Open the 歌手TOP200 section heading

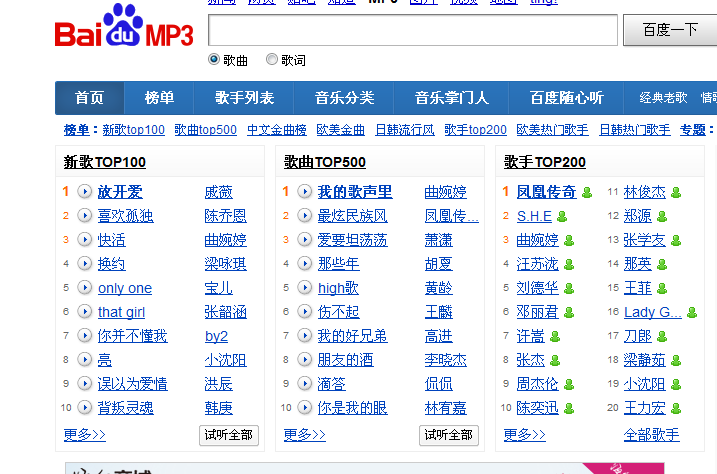[x=545, y=162]
